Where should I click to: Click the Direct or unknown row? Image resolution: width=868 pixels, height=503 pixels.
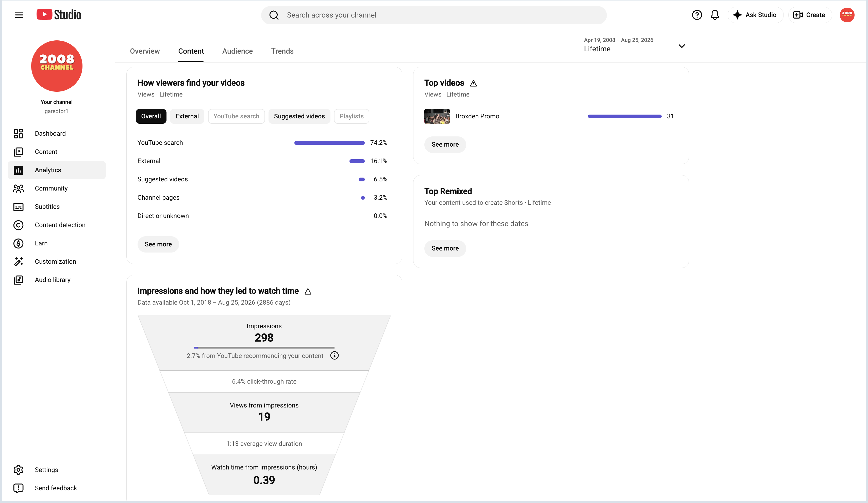262,216
